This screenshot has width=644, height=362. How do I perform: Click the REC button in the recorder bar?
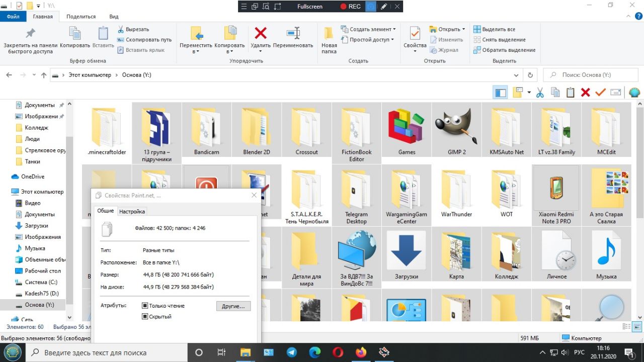[x=351, y=7]
